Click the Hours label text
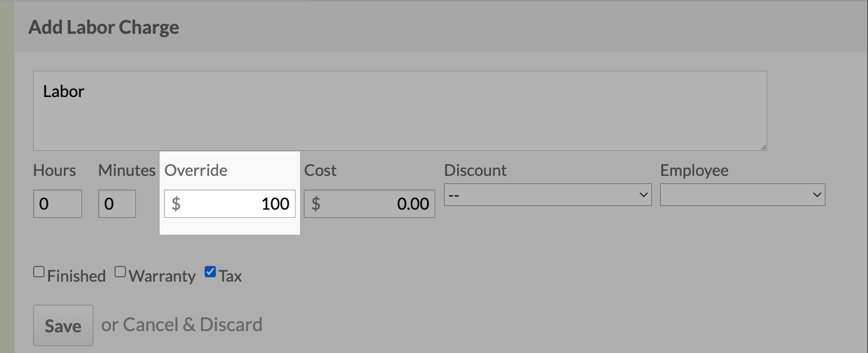This screenshot has height=353, width=868. pyautogui.click(x=54, y=171)
